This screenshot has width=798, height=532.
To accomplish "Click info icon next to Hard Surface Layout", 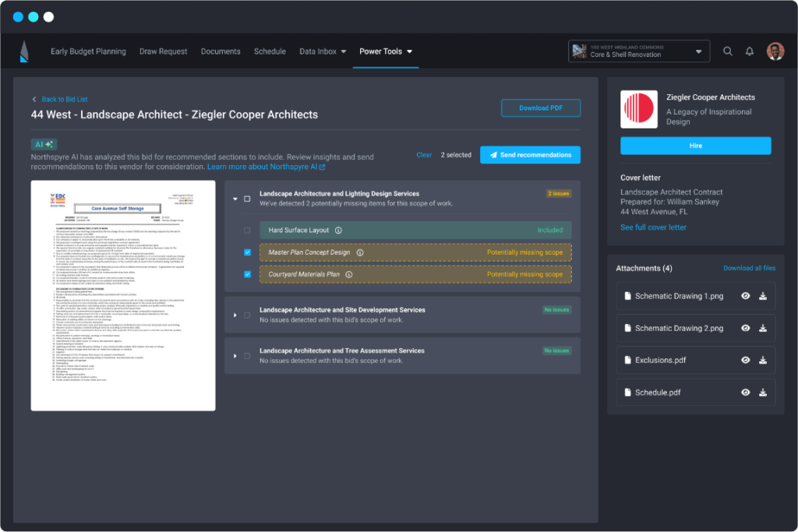I will click(x=338, y=231).
